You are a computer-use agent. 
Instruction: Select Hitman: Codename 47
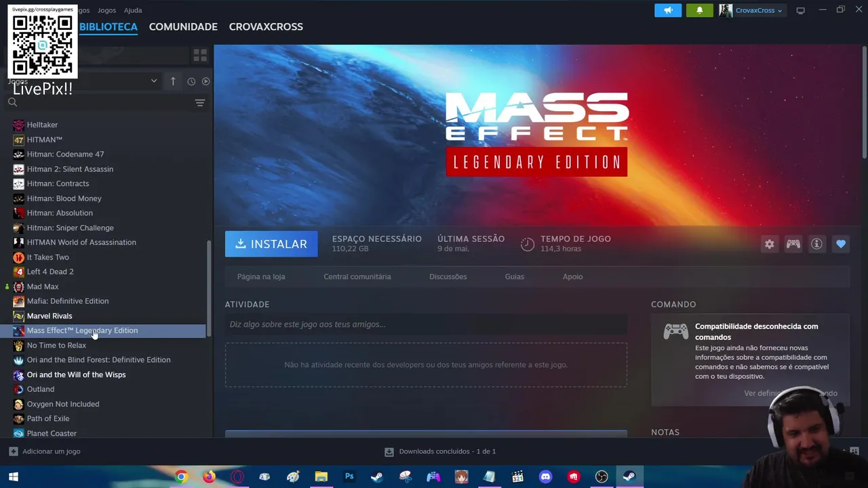pyautogui.click(x=65, y=155)
